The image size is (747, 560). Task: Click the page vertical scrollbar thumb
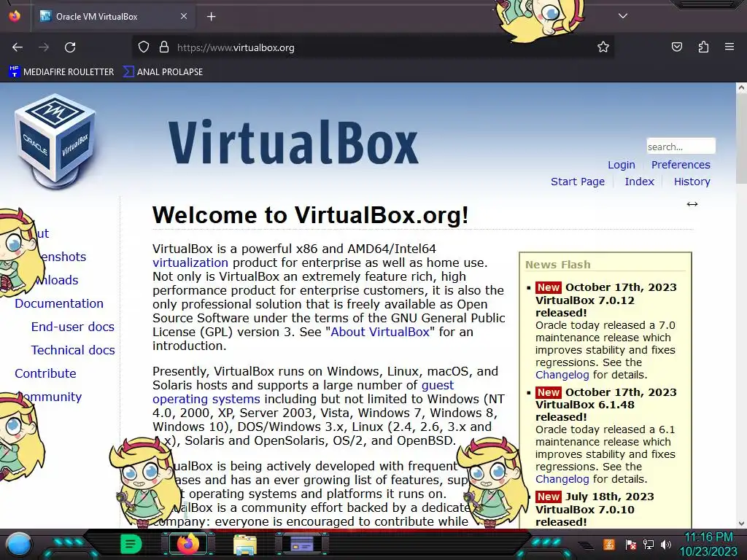(741, 138)
